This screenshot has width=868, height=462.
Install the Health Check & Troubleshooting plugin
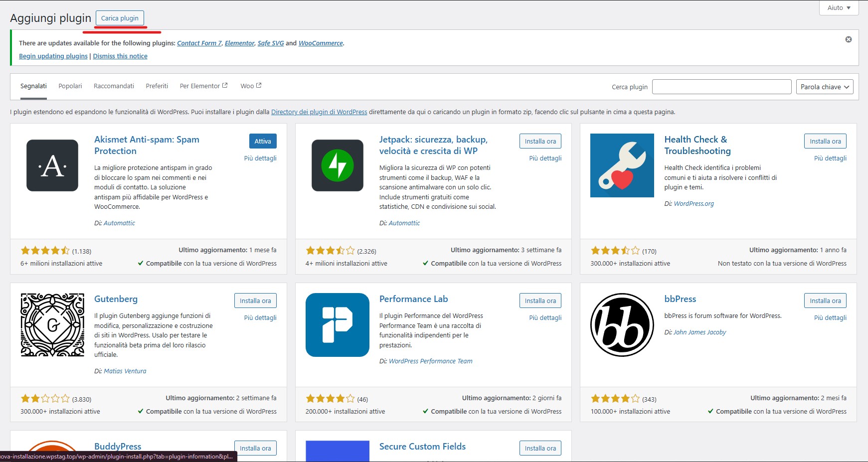click(825, 141)
